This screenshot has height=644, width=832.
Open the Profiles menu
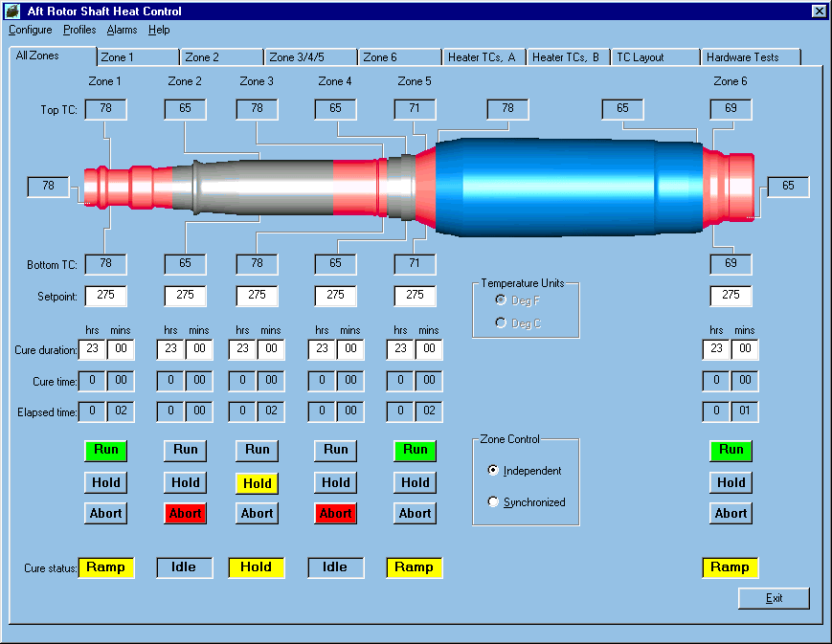point(79,30)
